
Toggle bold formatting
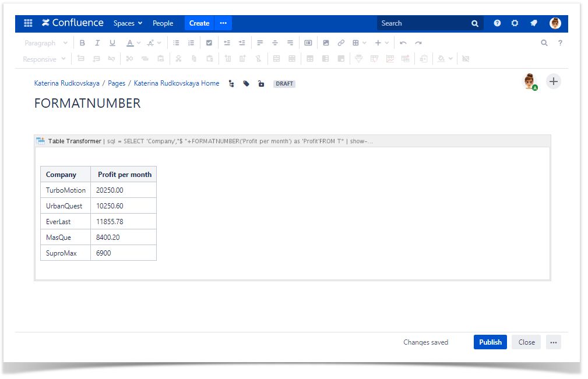[82, 43]
